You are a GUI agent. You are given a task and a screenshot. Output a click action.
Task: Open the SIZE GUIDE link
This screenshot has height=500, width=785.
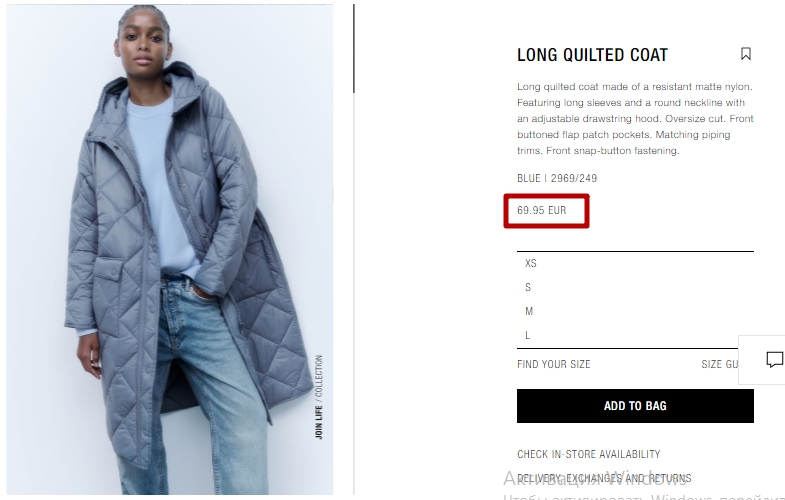click(x=720, y=364)
